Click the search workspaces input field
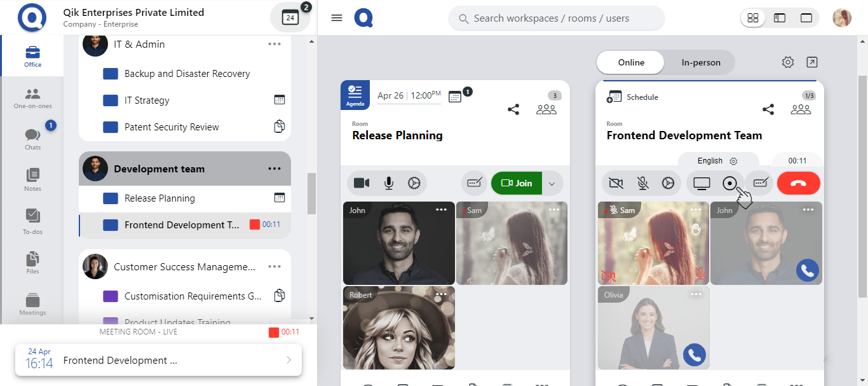This screenshot has width=868, height=386. pyautogui.click(x=556, y=18)
